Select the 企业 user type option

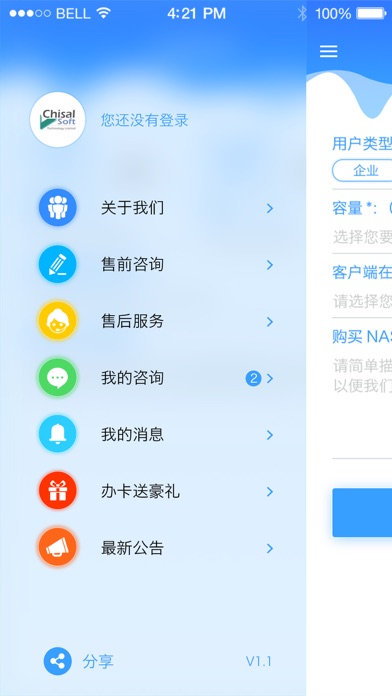click(x=364, y=170)
